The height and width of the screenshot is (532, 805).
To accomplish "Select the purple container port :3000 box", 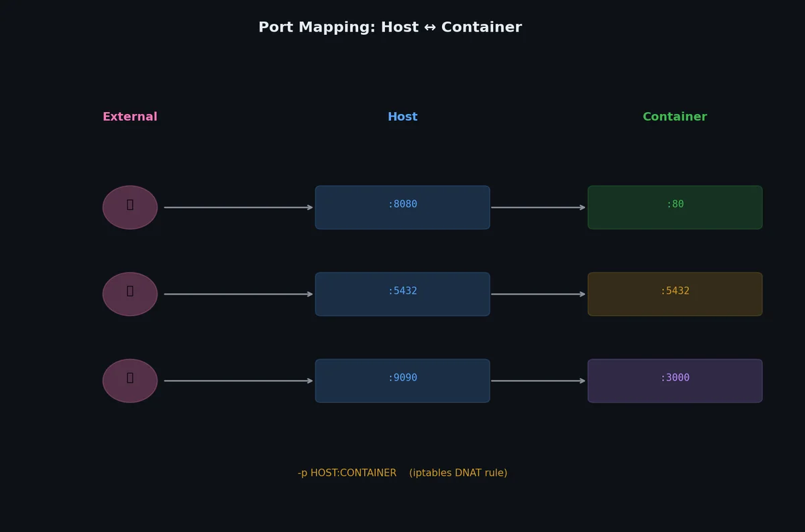I will [675, 380].
